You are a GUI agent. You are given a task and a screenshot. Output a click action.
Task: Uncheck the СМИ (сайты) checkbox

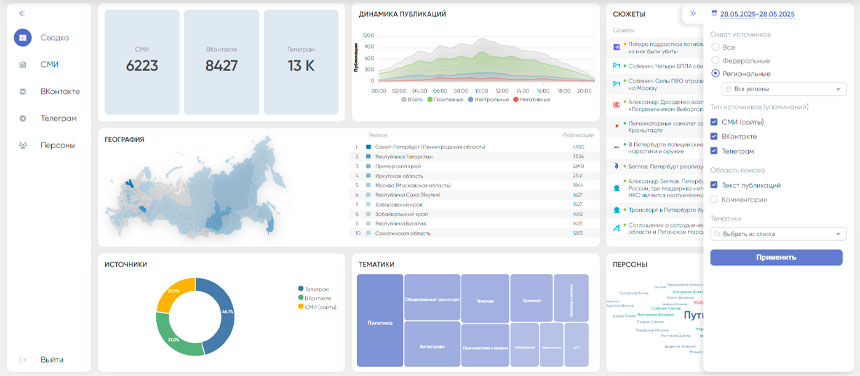714,122
